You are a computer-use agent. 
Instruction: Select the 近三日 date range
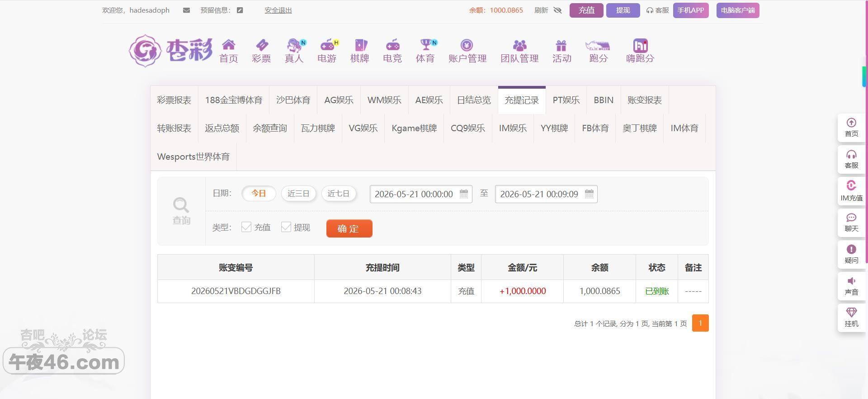(298, 194)
